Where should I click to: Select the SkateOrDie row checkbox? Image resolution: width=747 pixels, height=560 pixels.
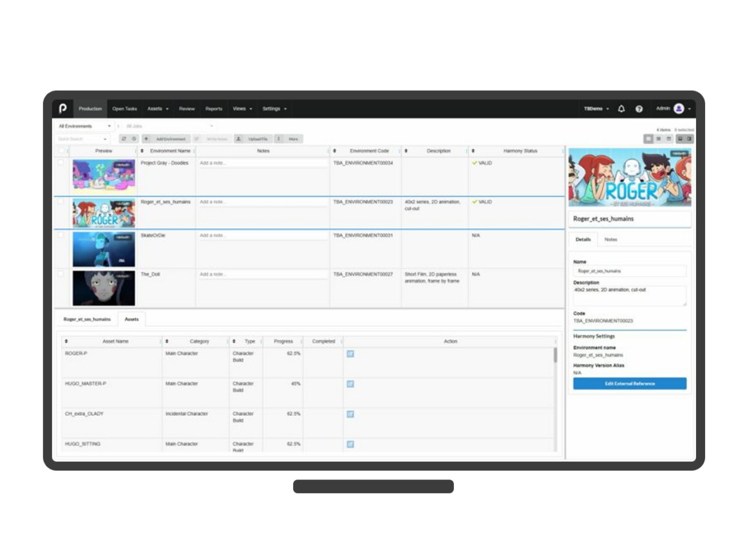click(x=61, y=235)
